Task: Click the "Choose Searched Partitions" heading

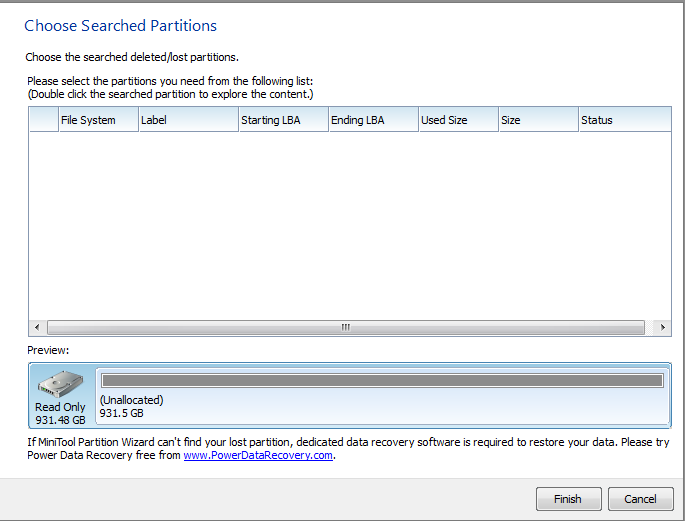Action: coord(120,26)
